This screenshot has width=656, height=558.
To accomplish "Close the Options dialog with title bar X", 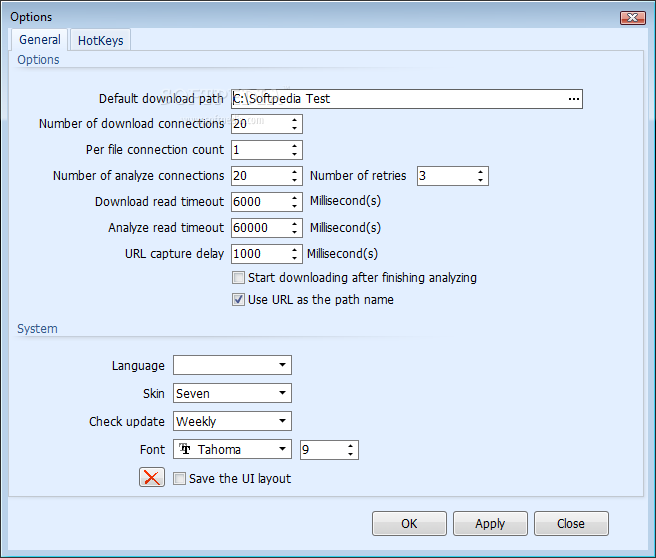I will pyautogui.click(x=633, y=18).
